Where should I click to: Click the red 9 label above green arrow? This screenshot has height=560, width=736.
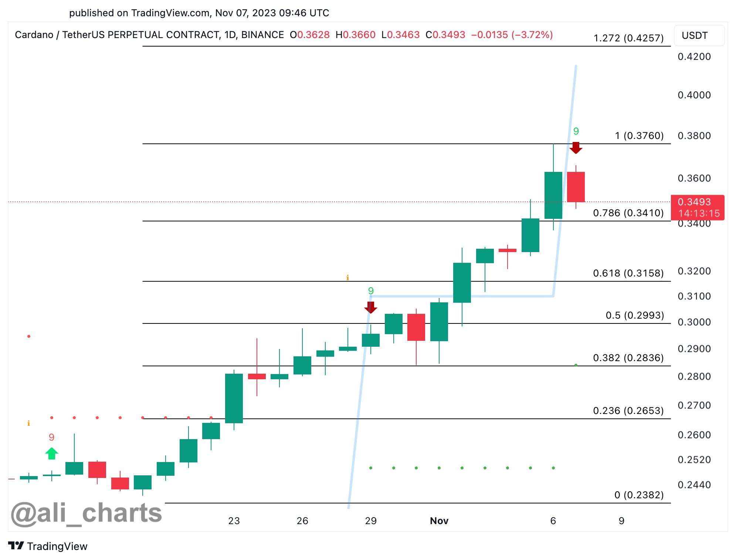point(51,437)
